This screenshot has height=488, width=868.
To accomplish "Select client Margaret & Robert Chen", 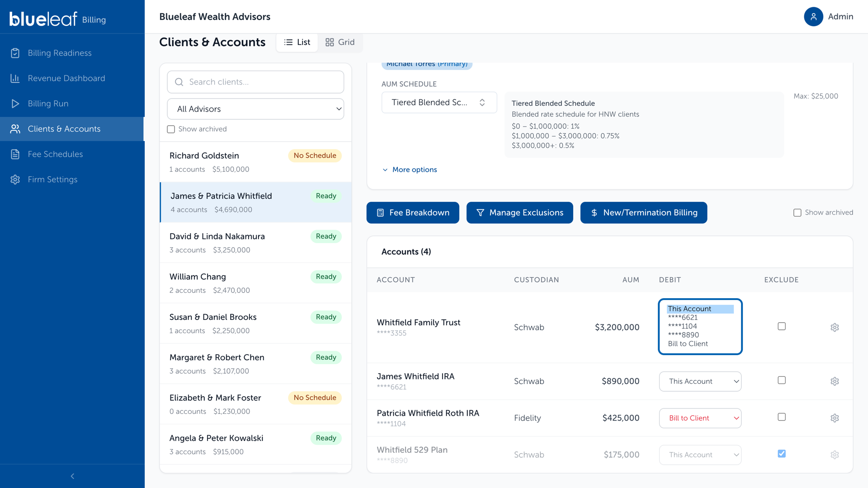I will [x=255, y=364].
